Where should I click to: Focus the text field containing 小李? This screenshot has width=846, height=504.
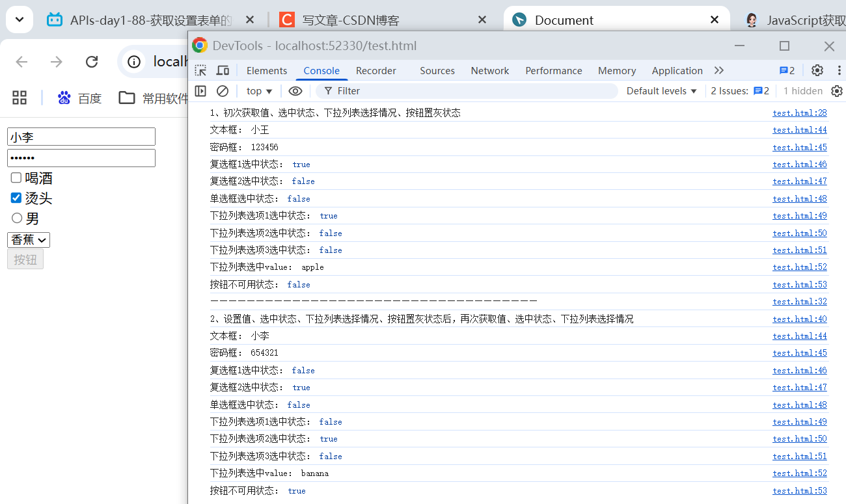[81, 137]
